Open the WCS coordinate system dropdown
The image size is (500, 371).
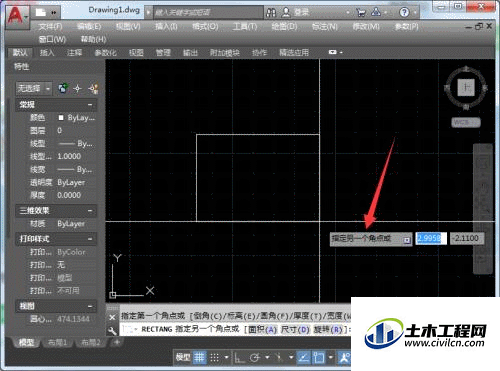466,122
